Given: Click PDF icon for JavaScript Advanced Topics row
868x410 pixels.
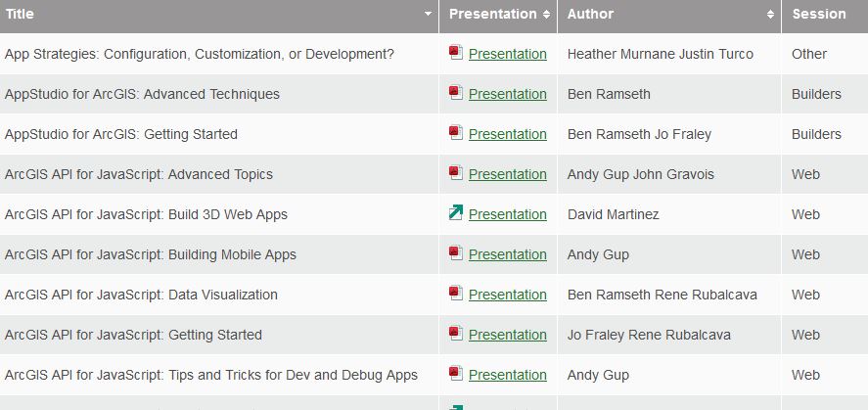Looking at the screenshot, I should tap(456, 173).
